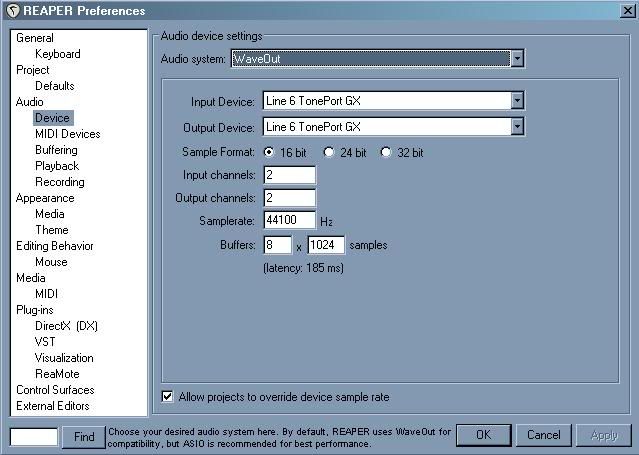Click the Cancel button
This screenshot has height=455, width=639.
pyautogui.click(x=544, y=435)
